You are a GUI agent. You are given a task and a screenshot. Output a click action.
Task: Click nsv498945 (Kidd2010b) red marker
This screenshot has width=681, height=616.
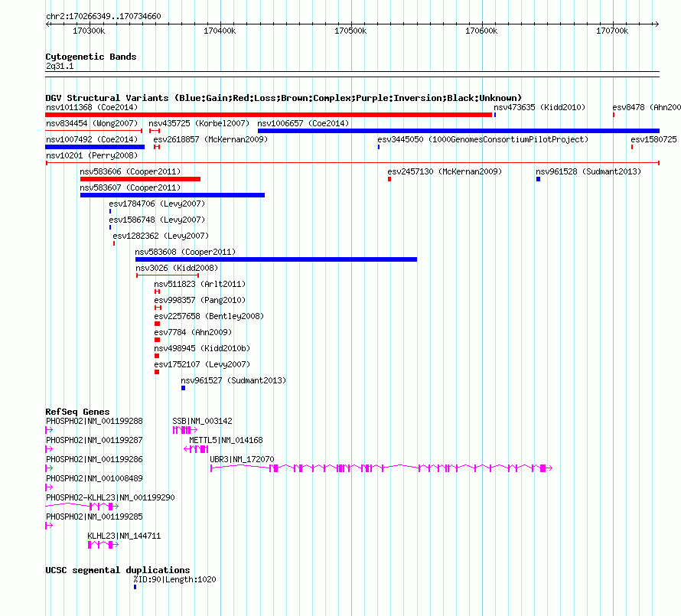point(157,356)
